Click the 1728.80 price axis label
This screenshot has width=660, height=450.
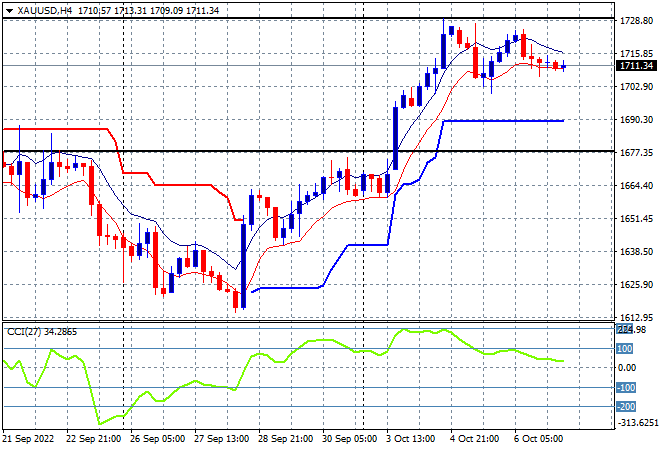[x=636, y=21]
